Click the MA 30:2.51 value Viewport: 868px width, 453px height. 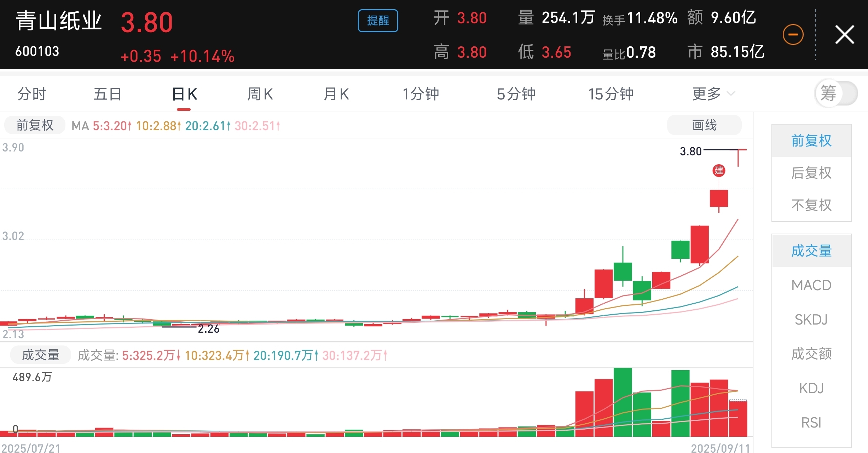(x=257, y=126)
